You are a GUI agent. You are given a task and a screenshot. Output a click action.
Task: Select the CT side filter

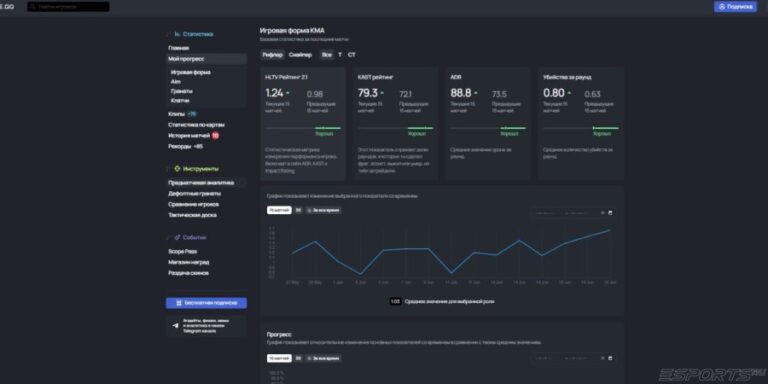(x=352, y=55)
